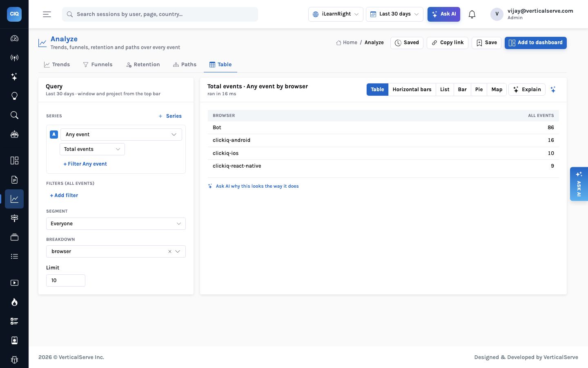The width and height of the screenshot is (588, 368).
Task: Open the checklist tasks icon in sidebar
Action: [x=14, y=321]
